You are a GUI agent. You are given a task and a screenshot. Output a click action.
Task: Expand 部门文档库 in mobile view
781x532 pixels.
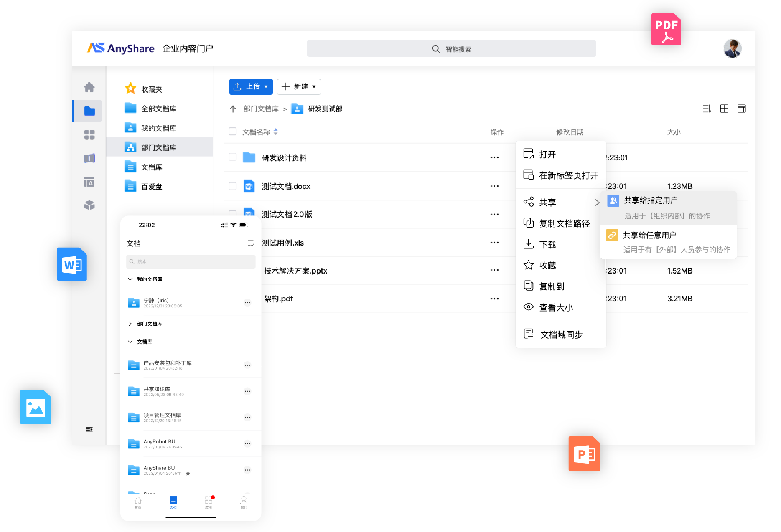[x=130, y=324]
